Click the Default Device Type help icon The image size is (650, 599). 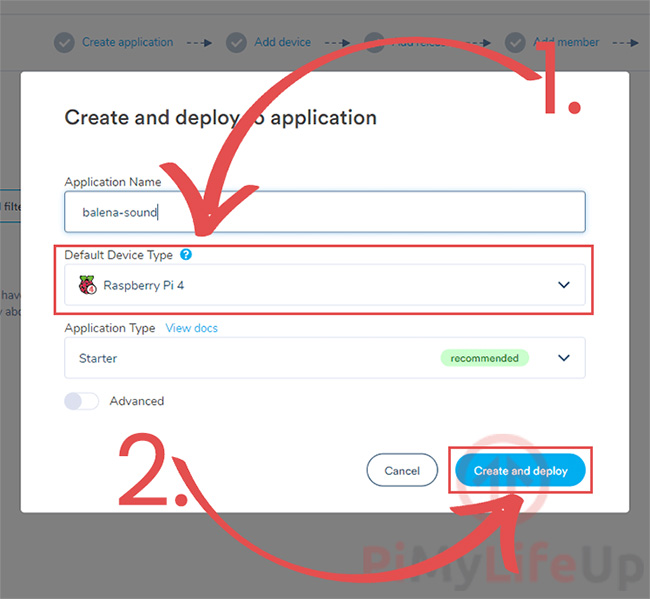click(186, 255)
